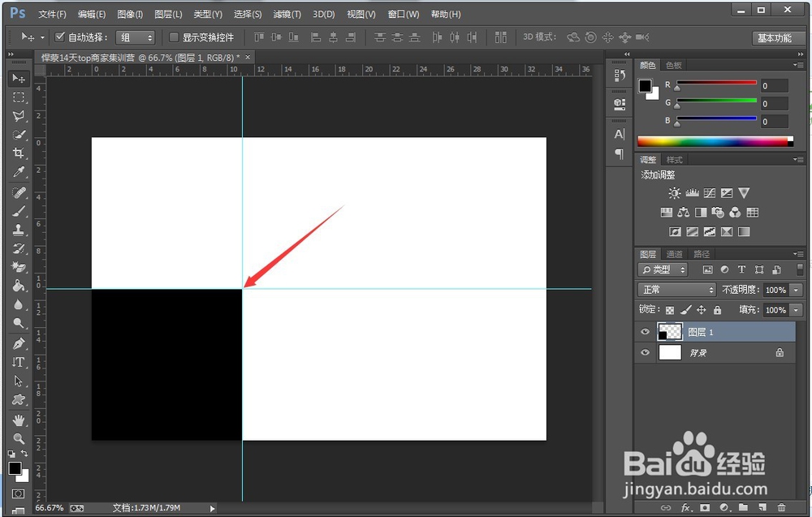812x517 pixels.
Task: Switch to the 样式 tab
Action: 674,160
